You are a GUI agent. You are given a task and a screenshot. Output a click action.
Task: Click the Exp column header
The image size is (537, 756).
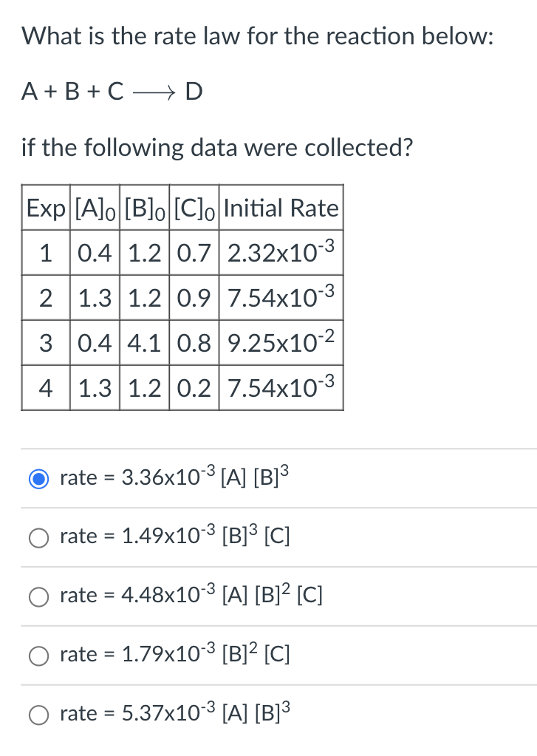pyautogui.click(x=45, y=208)
